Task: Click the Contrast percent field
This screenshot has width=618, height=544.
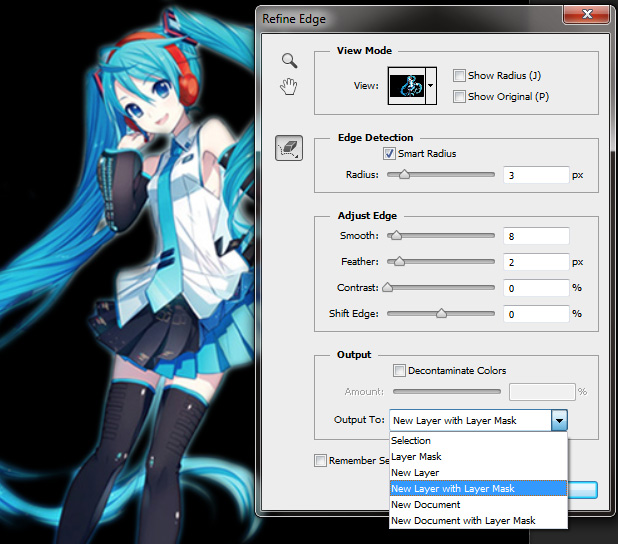Action: click(x=536, y=288)
